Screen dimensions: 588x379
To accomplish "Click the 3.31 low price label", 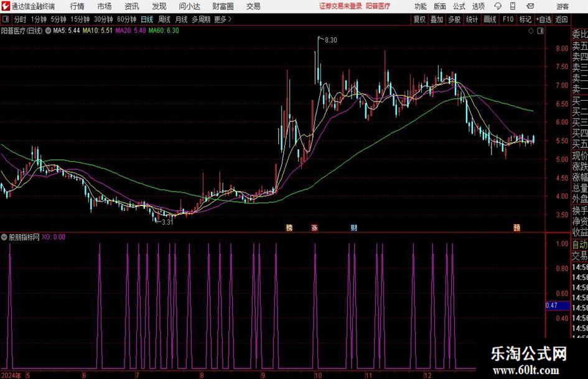I will [x=167, y=222].
